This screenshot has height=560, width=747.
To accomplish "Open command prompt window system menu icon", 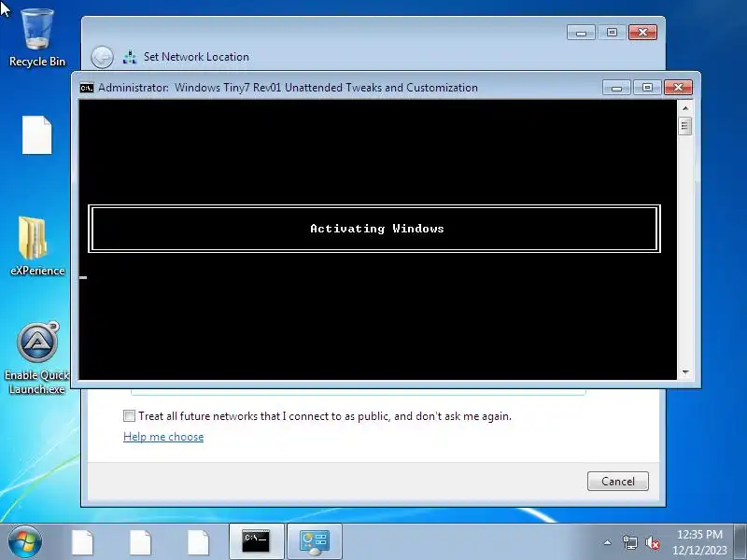I will point(87,88).
